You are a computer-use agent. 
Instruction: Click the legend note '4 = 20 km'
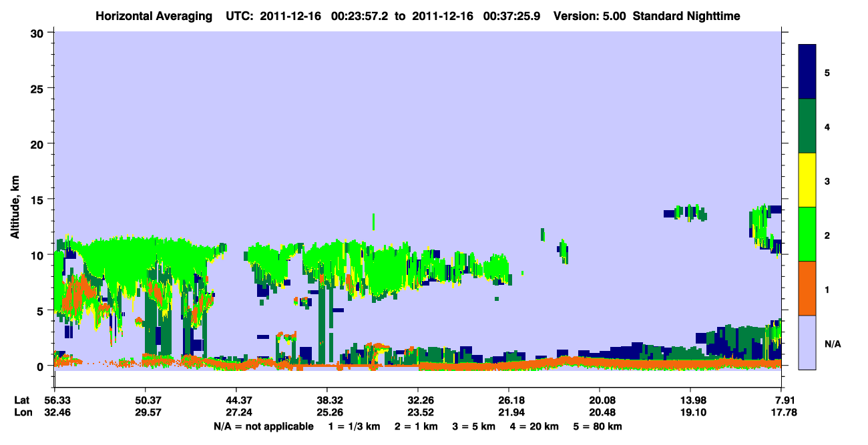click(535, 426)
